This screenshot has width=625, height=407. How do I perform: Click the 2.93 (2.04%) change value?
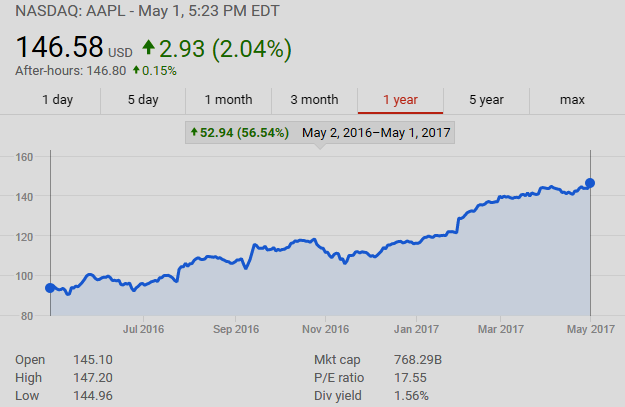click(226, 49)
